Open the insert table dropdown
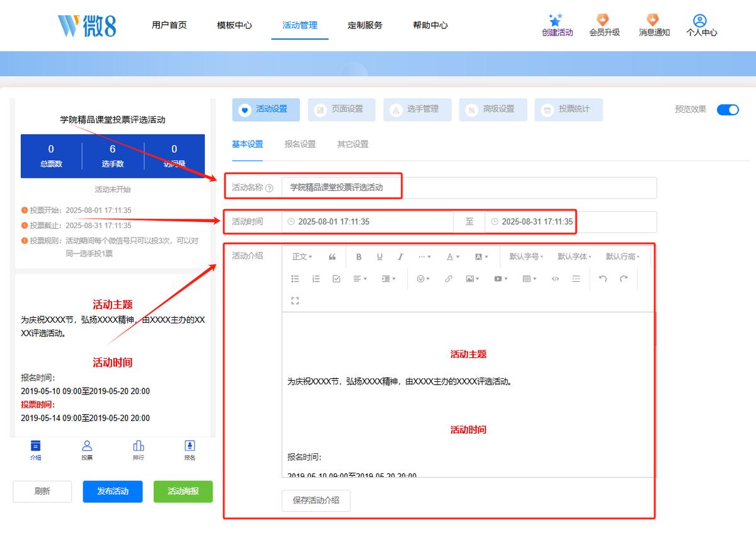756x549 pixels. [529, 279]
